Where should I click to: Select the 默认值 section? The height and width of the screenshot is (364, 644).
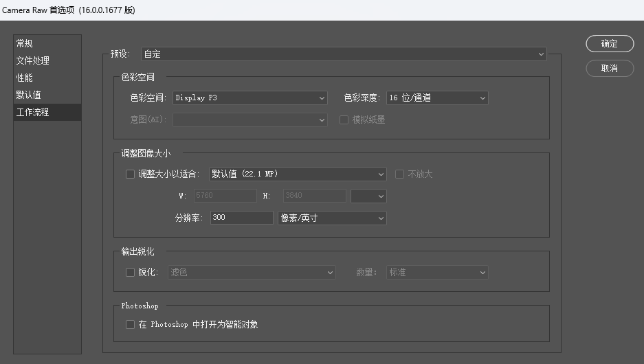(47, 95)
